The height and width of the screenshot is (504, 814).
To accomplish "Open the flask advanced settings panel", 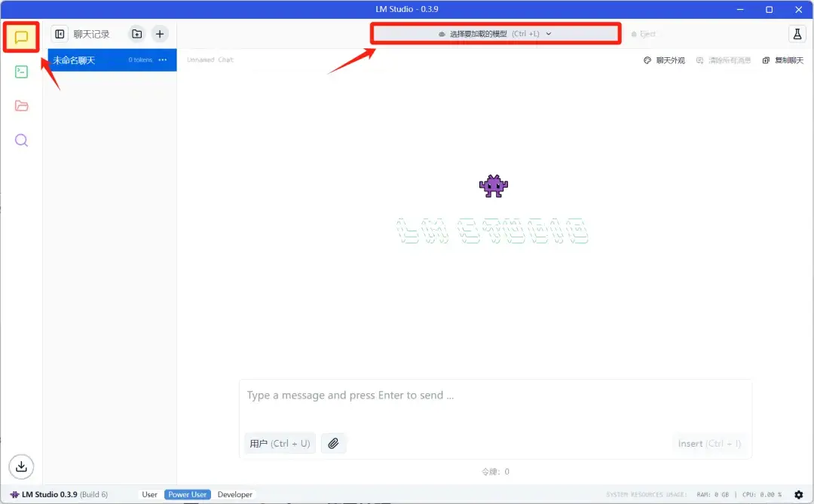I will click(x=797, y=34).
